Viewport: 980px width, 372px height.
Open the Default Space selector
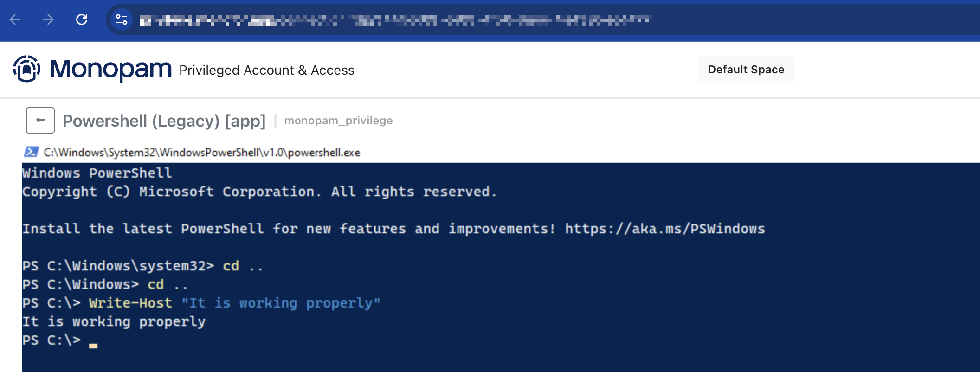[x=746, y=69]
